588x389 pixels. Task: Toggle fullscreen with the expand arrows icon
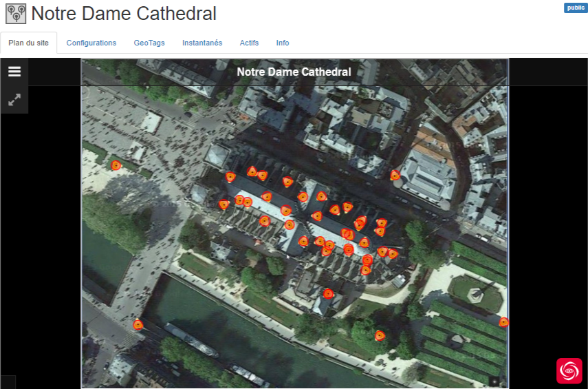point(14,100)
